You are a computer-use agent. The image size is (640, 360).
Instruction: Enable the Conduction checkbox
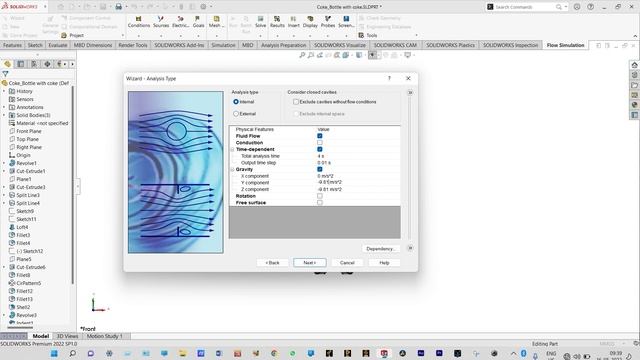pos(320,142)
